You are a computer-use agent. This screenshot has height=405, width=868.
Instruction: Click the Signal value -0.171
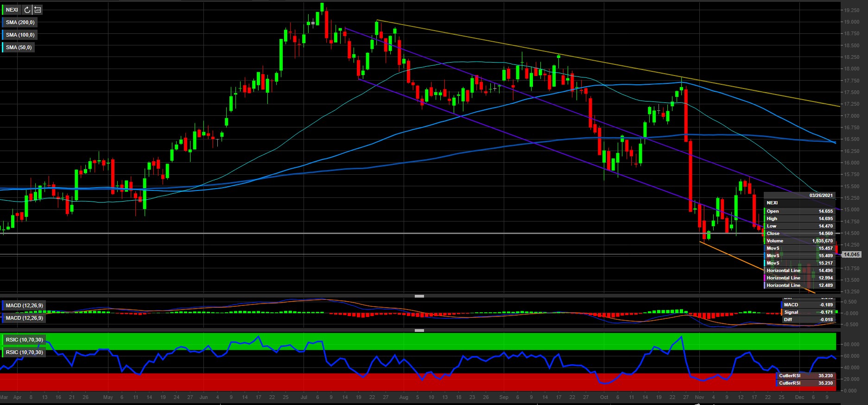pyautogui.click(x=826, y=312)
